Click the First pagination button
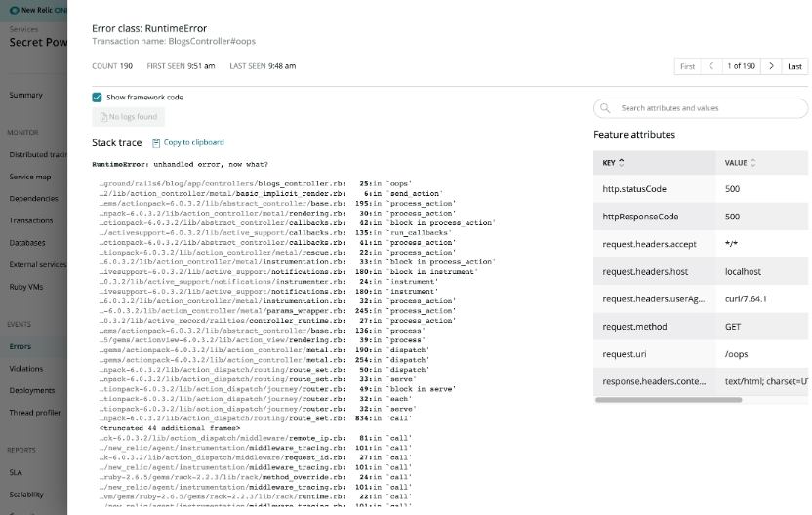Screen dimensions: 812x515 coord(688,66)
